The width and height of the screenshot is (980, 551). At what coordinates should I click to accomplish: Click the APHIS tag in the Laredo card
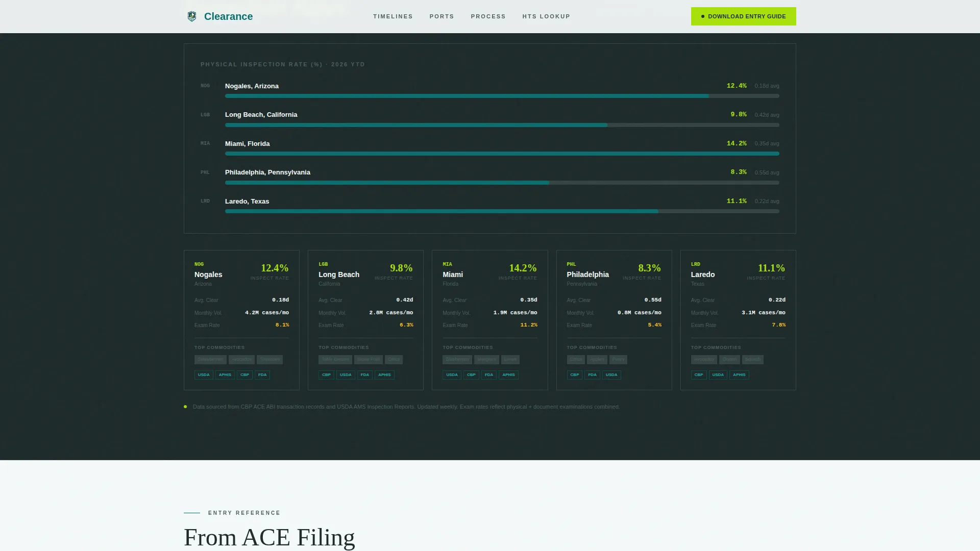[x=739, y=375]
